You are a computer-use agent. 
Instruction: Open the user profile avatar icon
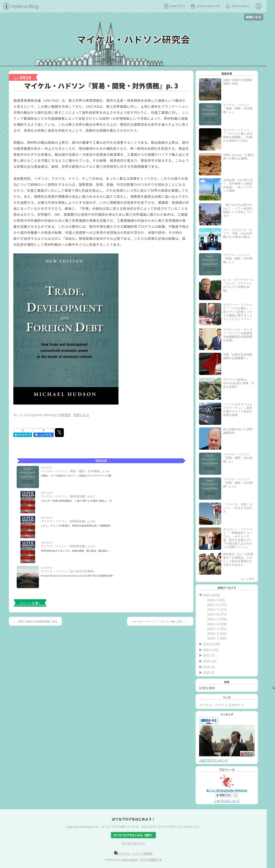tap(259, 6)
